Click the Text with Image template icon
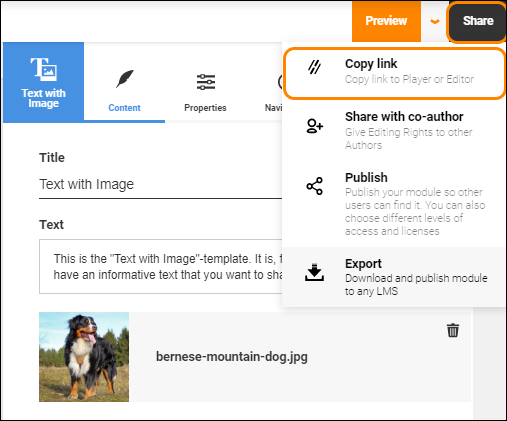This screenshot has height=421, width=507. (44, 69)
